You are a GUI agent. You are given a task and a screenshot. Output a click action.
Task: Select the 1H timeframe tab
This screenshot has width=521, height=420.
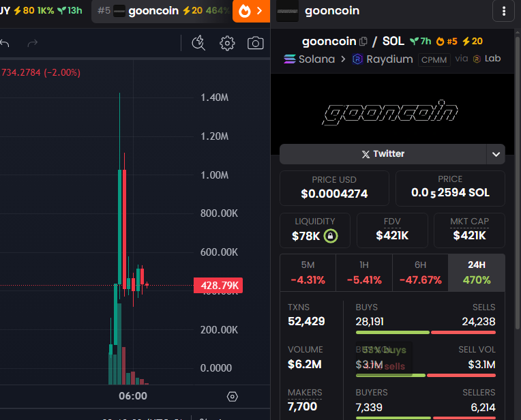364,273
